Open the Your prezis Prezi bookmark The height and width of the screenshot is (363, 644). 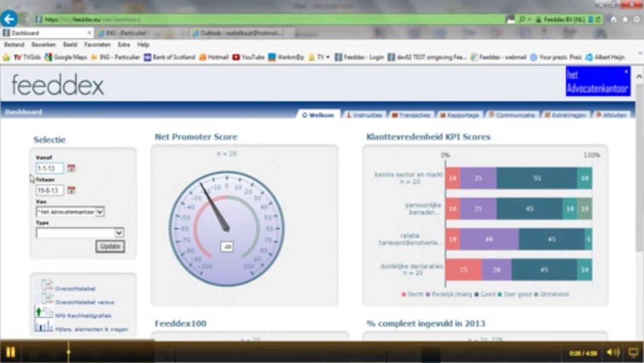click(x=556, y=57)
